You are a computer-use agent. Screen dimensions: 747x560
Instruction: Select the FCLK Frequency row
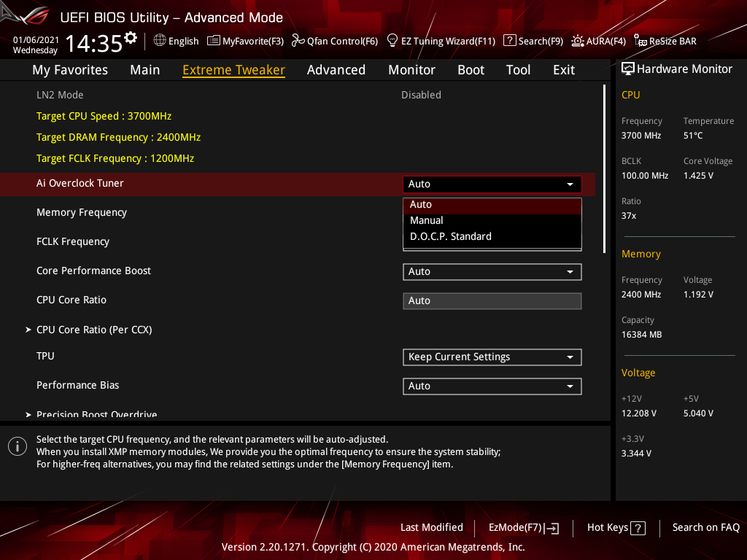coord(73,241)
